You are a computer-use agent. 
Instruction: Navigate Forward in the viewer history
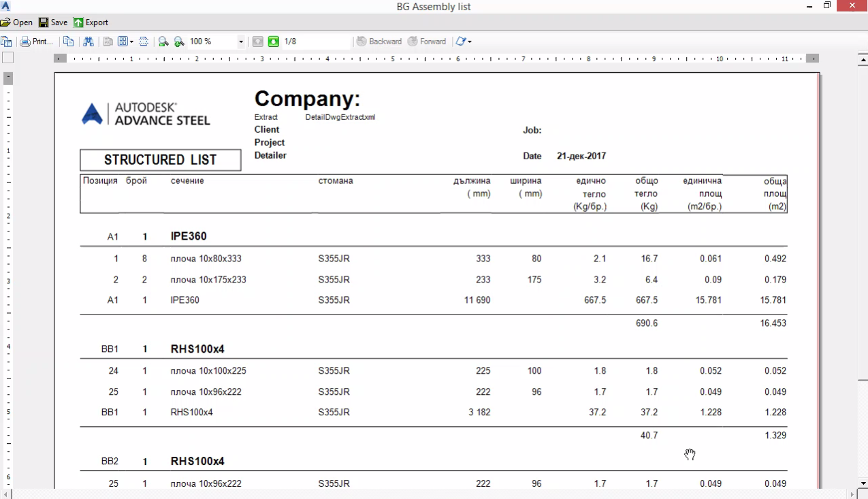(x=427, y=42)
